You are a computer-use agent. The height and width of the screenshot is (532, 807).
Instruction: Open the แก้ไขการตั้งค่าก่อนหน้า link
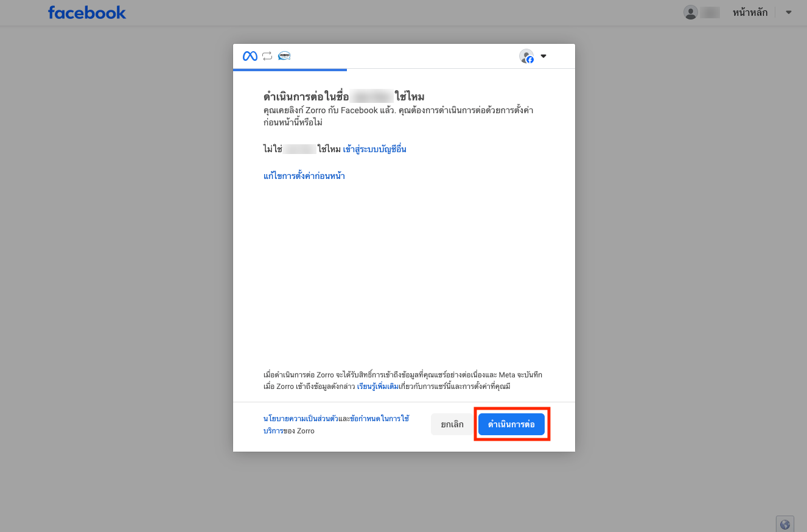click(304, 176)
